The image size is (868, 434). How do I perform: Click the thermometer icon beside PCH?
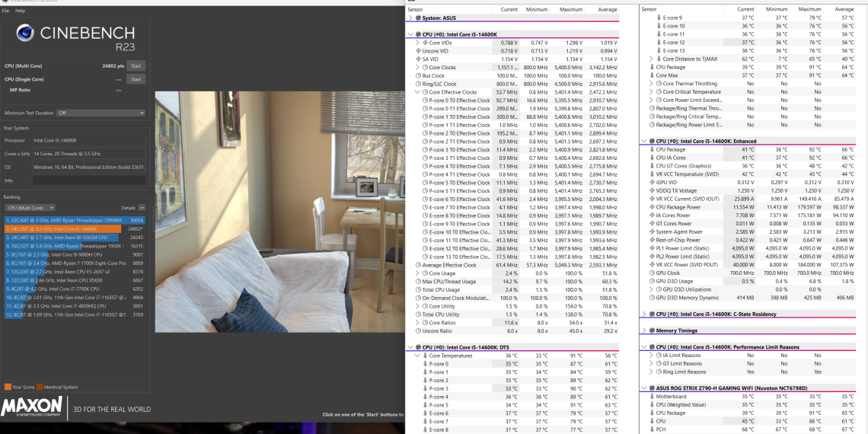(x=652, y=429)
